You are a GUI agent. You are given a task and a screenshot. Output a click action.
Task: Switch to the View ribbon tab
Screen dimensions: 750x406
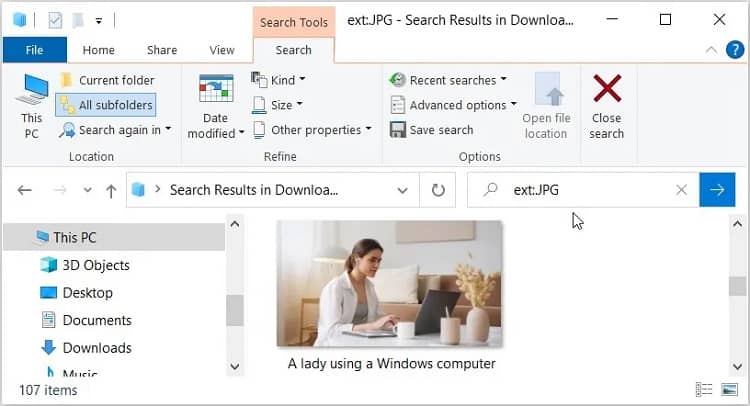(x=222, y=50)
